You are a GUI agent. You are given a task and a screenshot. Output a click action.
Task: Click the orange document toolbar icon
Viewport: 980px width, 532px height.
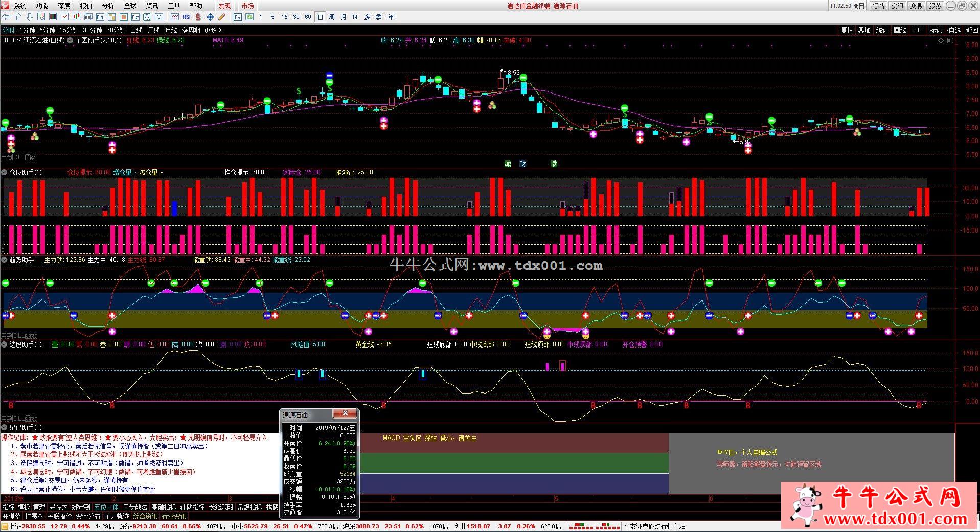123,17
